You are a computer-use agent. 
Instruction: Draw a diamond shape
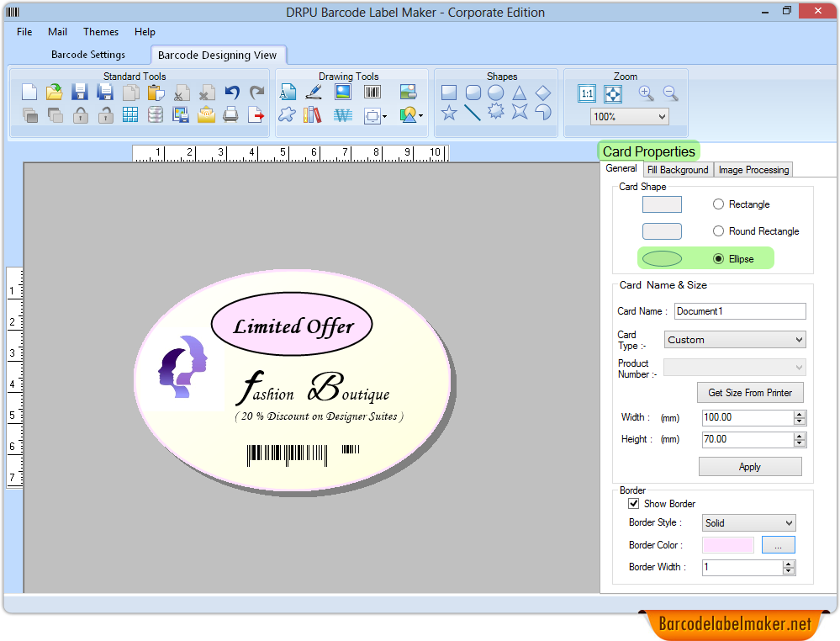[543, 93]
